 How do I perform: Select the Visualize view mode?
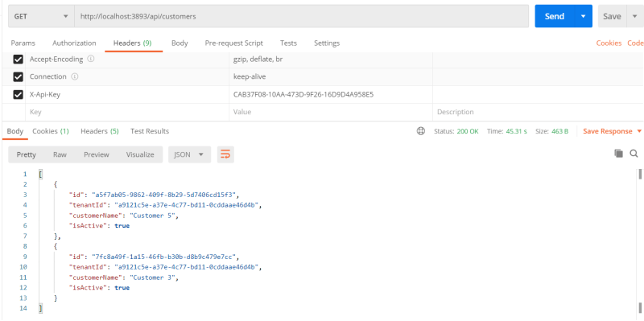point(140,154)
